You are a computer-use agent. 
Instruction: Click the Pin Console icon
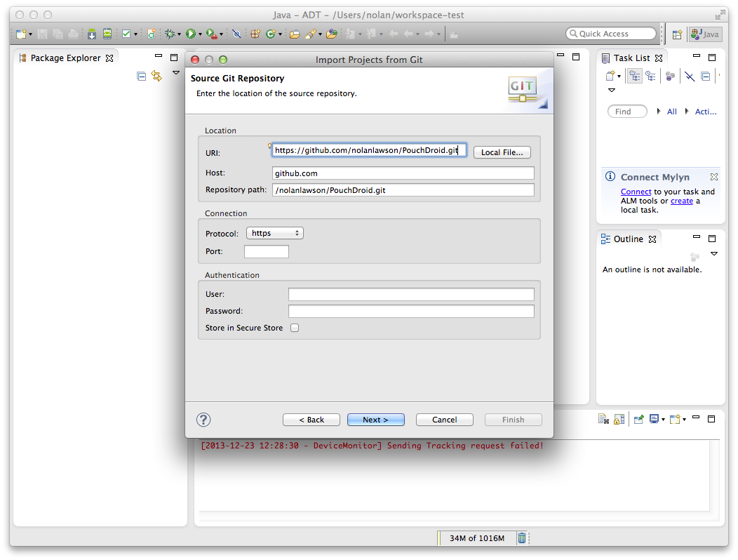point(638,419)
